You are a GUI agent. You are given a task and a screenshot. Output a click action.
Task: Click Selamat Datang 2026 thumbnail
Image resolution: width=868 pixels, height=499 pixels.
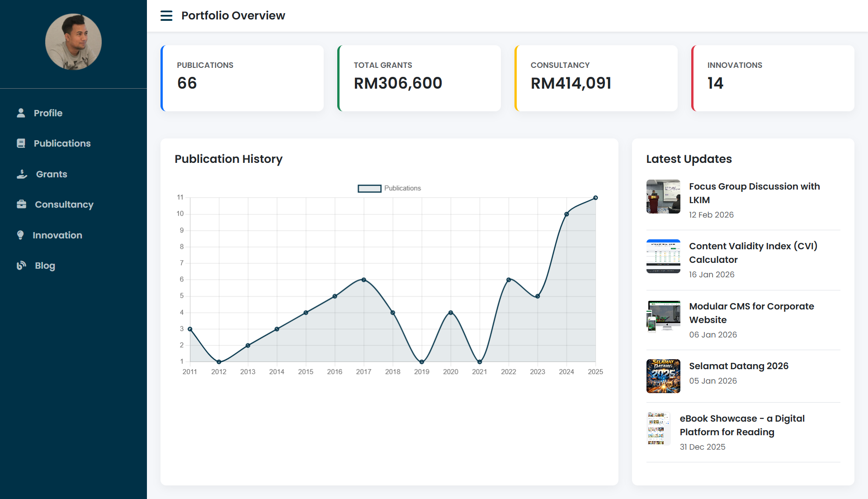(x=663, y=376)
